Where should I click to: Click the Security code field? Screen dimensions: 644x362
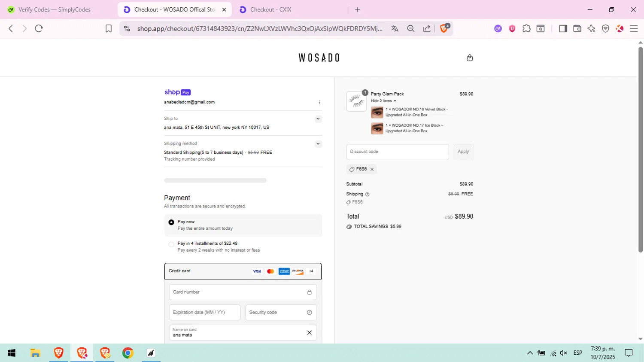pyautogui.click(x=281, y=312)
